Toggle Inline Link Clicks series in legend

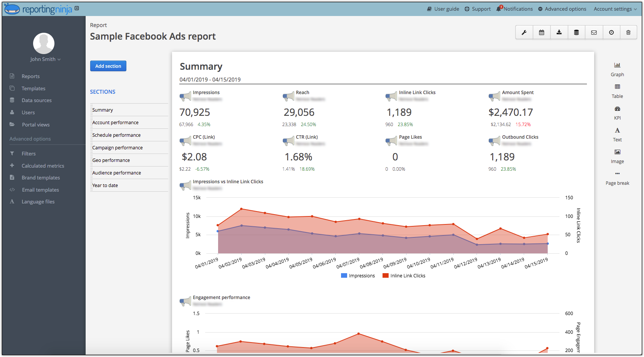click(404, 275)
